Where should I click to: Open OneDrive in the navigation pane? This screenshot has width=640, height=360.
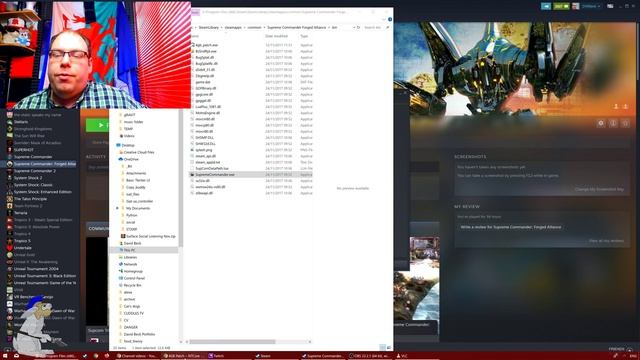(x=131, y=159)
